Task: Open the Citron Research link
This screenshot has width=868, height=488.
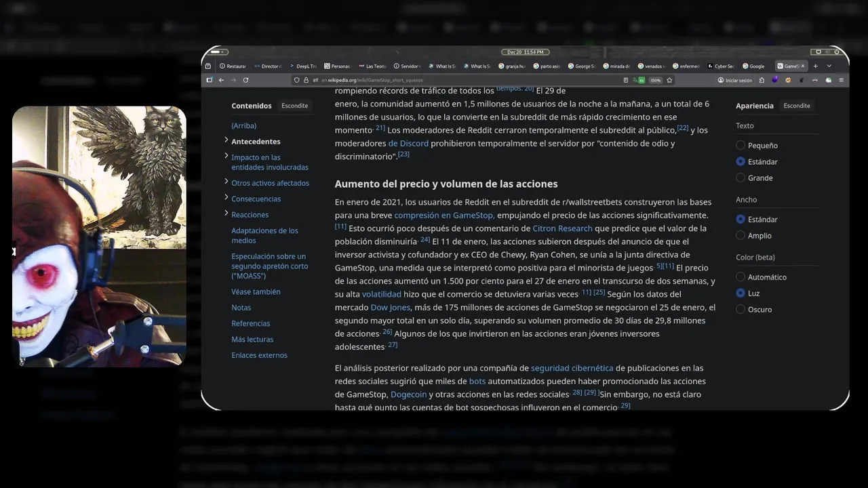Action: tap(562, 228)
